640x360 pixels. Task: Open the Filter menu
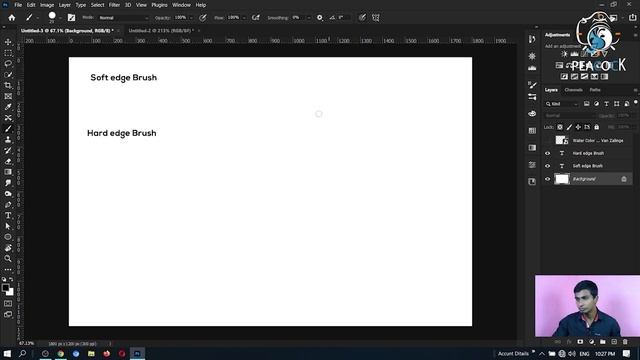click(x=114, y=5)
